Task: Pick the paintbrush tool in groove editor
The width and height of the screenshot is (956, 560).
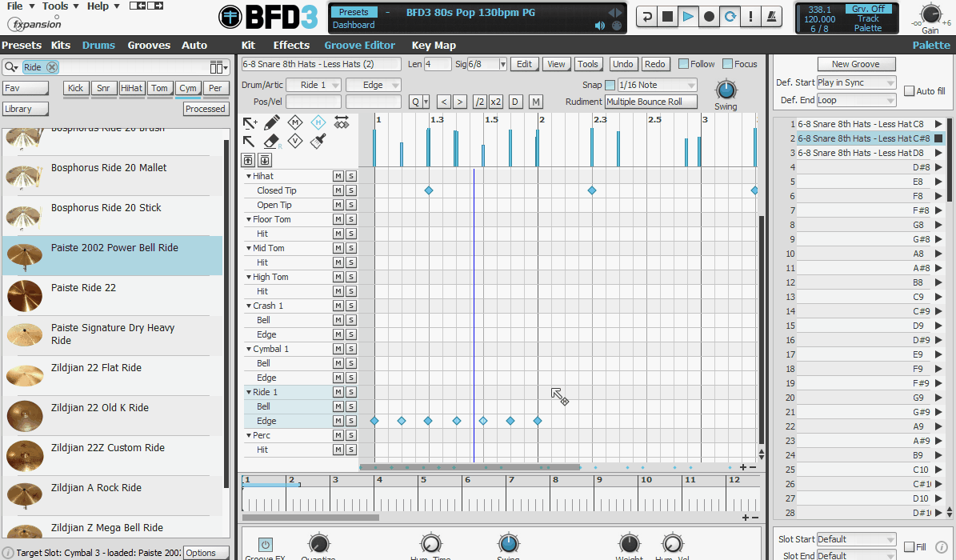Action: pyautogui.click(x=318, y=142)
